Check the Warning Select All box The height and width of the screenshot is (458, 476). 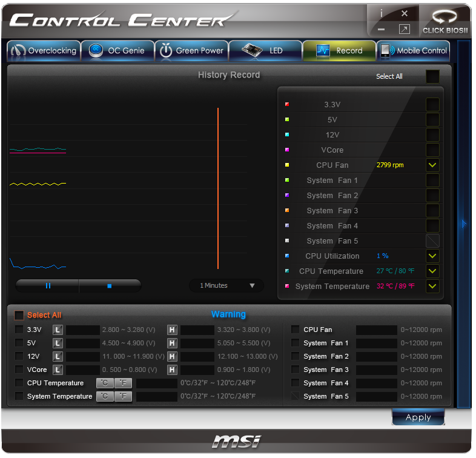19,315
